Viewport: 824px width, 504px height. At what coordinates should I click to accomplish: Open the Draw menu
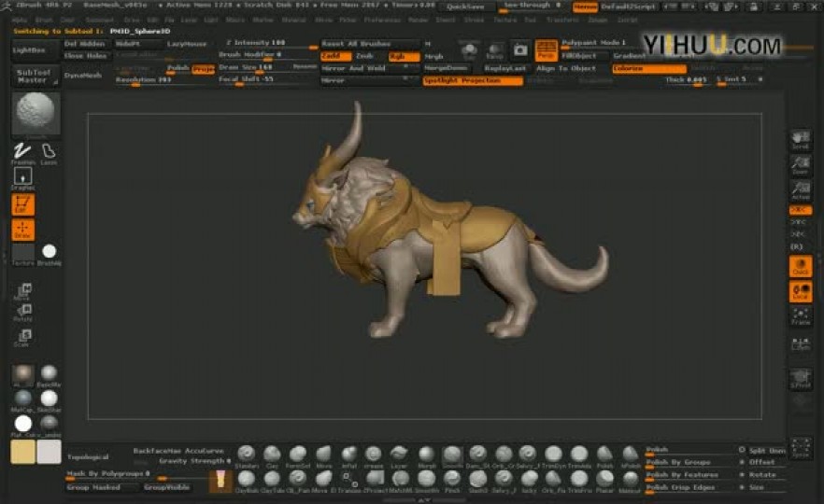tap(132, 20)
